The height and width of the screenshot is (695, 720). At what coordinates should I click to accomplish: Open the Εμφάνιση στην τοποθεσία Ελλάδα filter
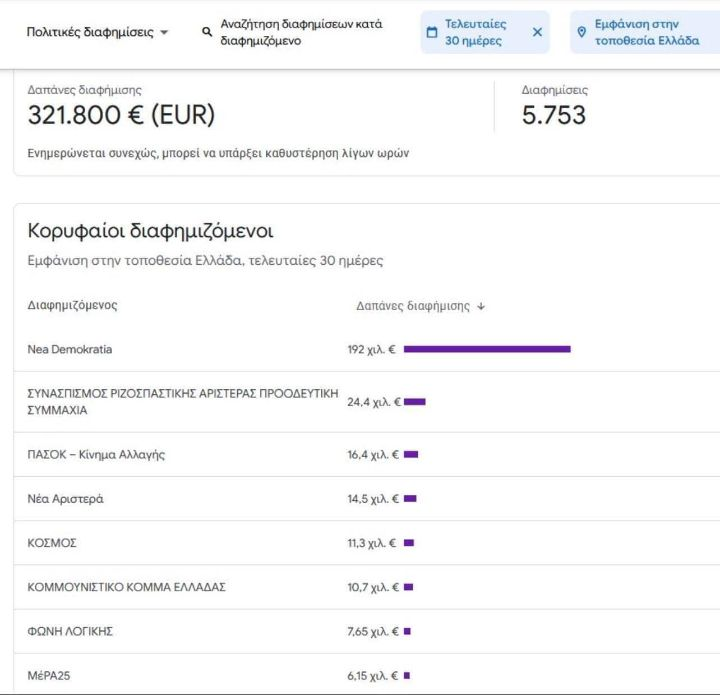tap(645, 32)
